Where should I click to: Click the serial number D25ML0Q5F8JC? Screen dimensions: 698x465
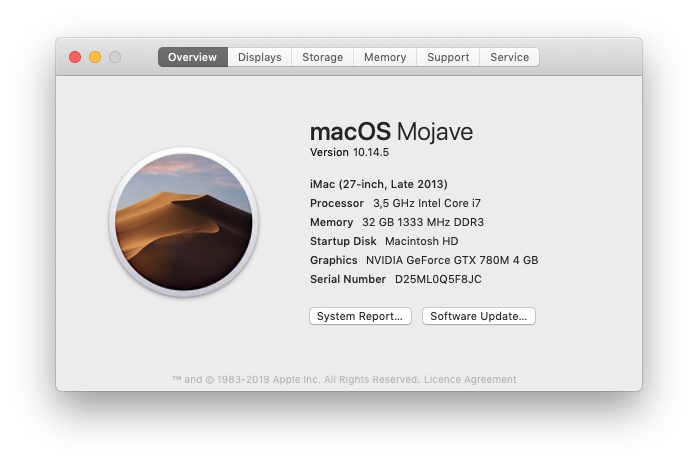[x=438, y=279]
